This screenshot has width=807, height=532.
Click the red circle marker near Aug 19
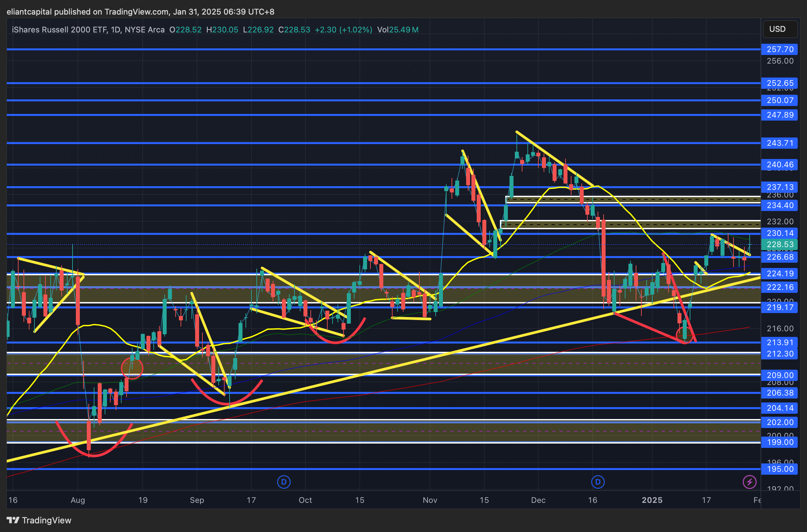[x=132, y=368]
